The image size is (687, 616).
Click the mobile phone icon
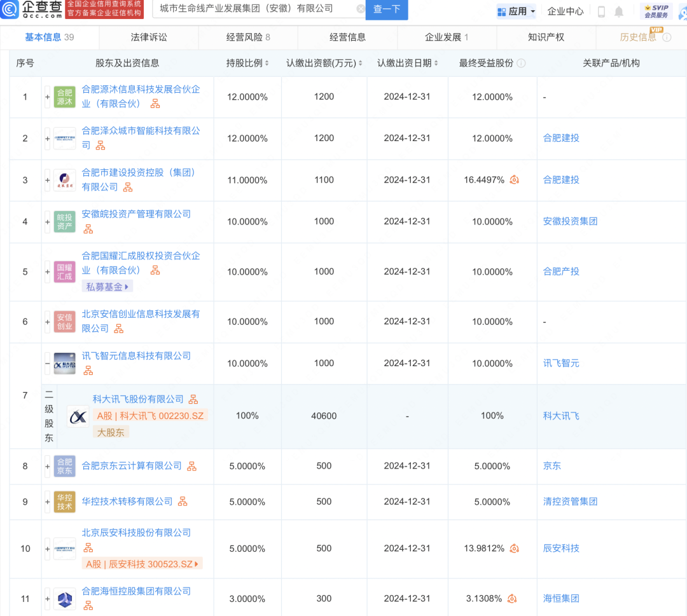coord(601,11)
